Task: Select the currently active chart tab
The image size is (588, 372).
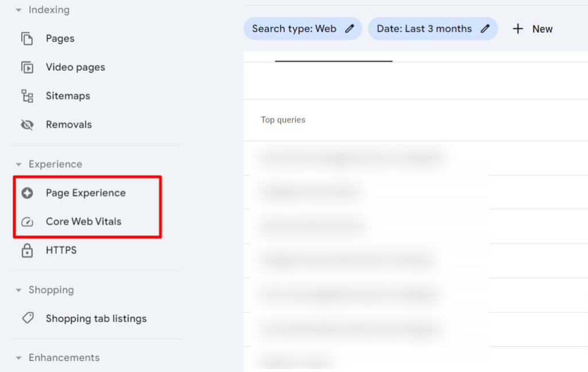Action: click(x=333, y=55)
